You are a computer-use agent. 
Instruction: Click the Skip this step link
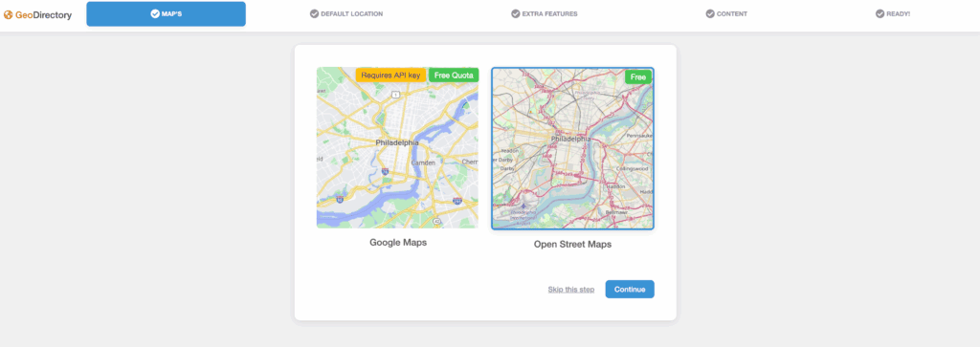click(571, 290)
